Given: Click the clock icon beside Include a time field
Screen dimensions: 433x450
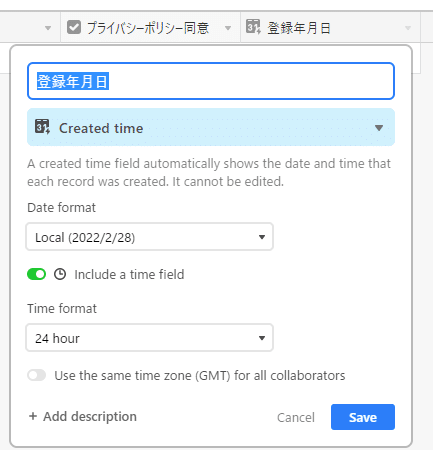Looking at the screenshot, I should coord(60,274).
